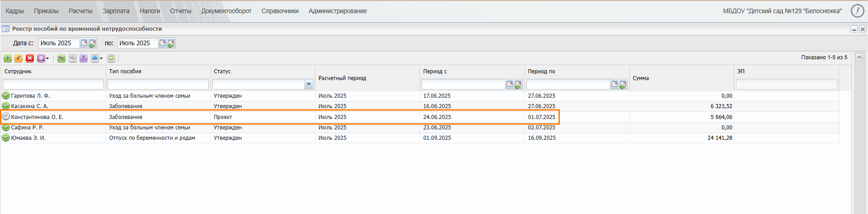Click current-date arrow icon beside 'Дата с'

93,43
